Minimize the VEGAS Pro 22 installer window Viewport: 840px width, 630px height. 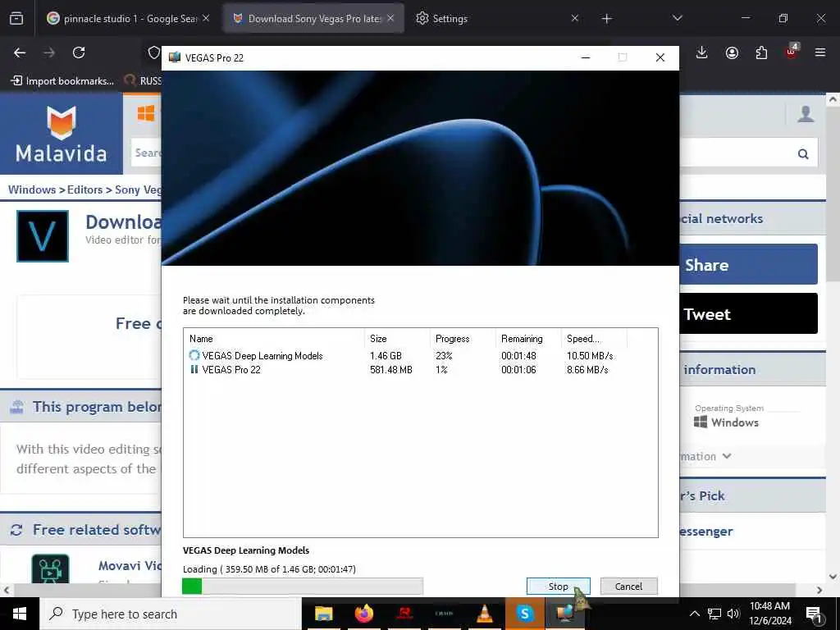coord(586,58)
